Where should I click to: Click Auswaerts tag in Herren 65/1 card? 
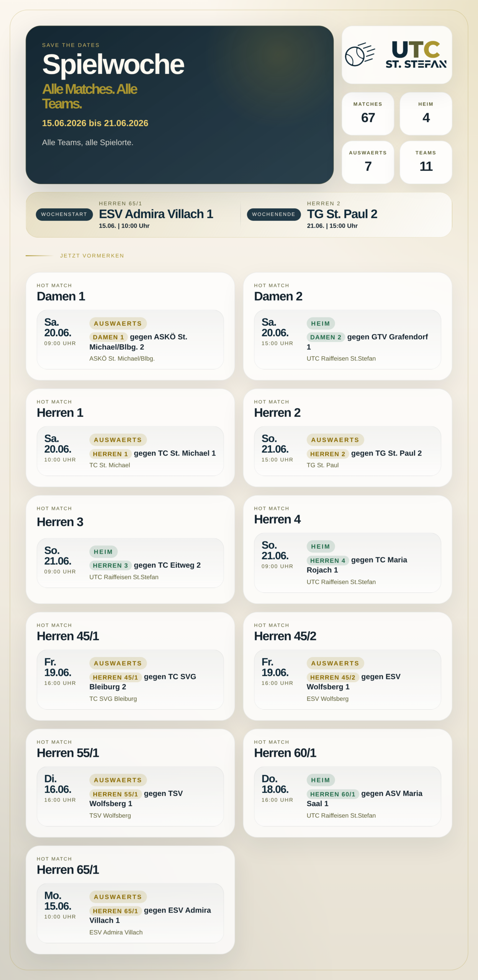(118, 897)
